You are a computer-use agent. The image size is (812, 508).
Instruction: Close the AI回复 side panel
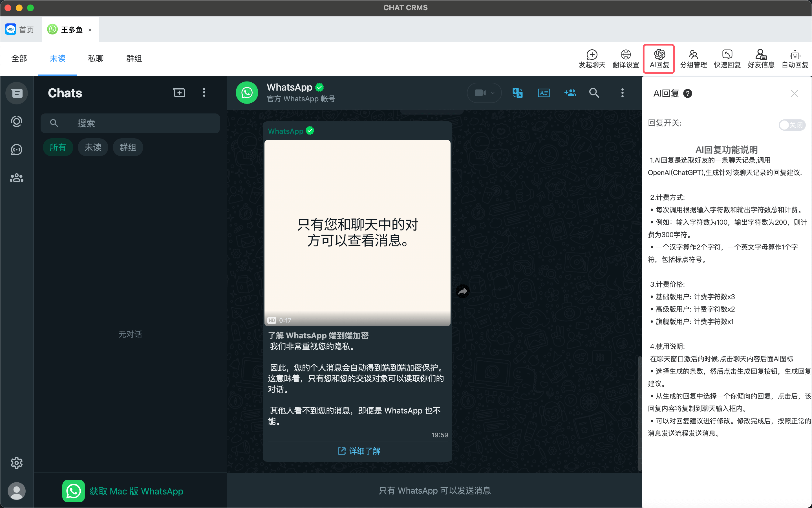(x=794, y=93)
